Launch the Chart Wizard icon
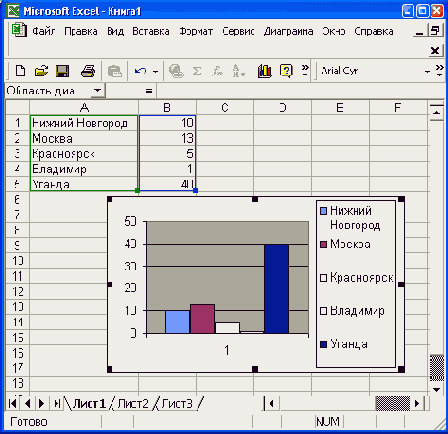This screenshot has height=434, width=448. tap(264, 71)
